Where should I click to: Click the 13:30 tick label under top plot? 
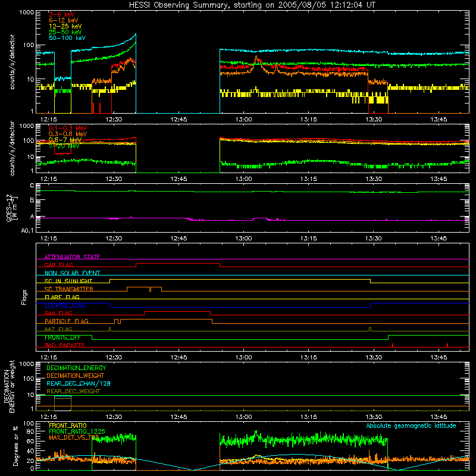[374, 120]
